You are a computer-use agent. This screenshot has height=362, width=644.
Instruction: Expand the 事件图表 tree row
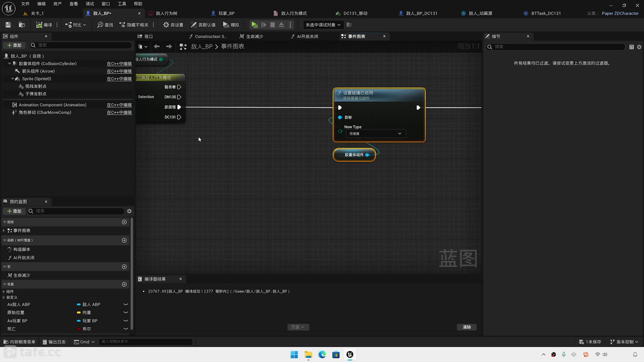coord(4,231)
